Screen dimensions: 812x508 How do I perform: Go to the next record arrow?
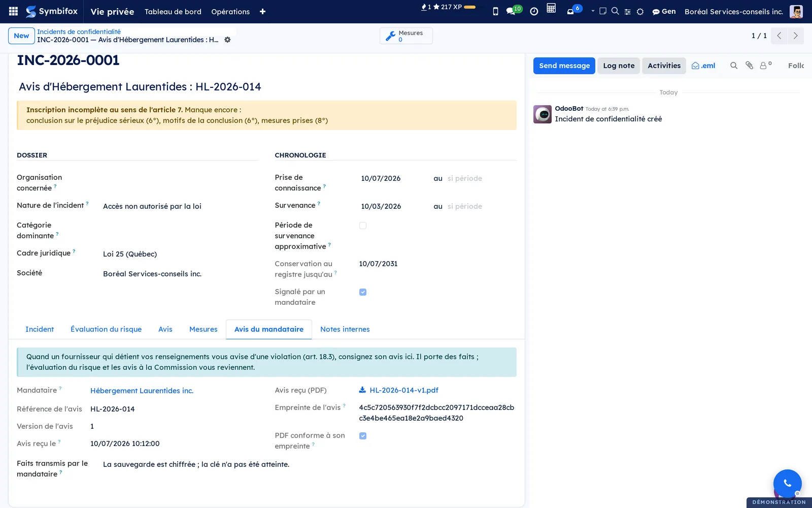click(795, 36)
